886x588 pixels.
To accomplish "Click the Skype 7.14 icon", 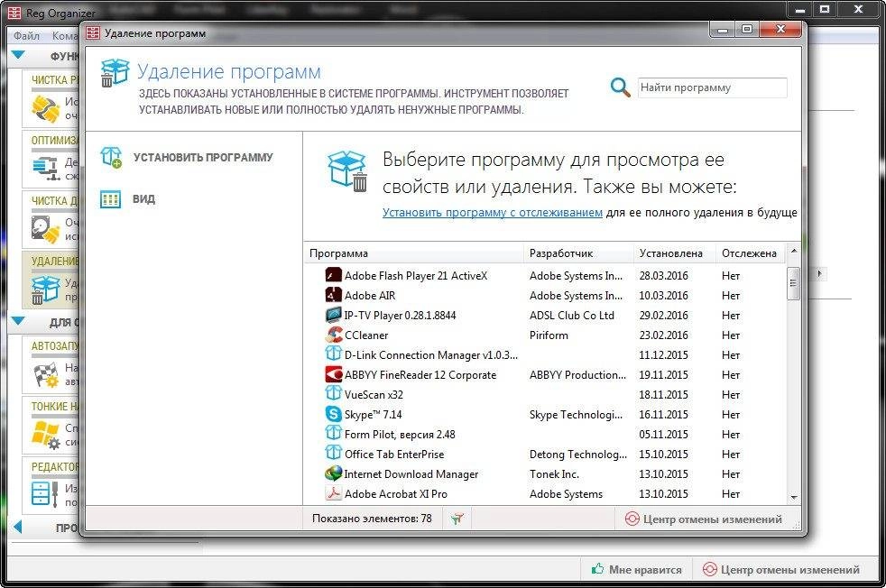I will (x=334, y=413).
